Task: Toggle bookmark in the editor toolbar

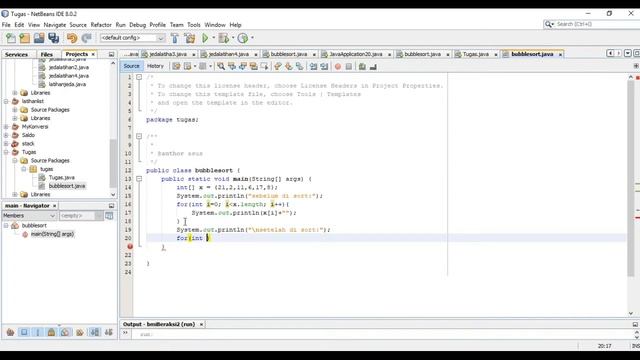Action: pyautogui.click(x=300, y=66)
